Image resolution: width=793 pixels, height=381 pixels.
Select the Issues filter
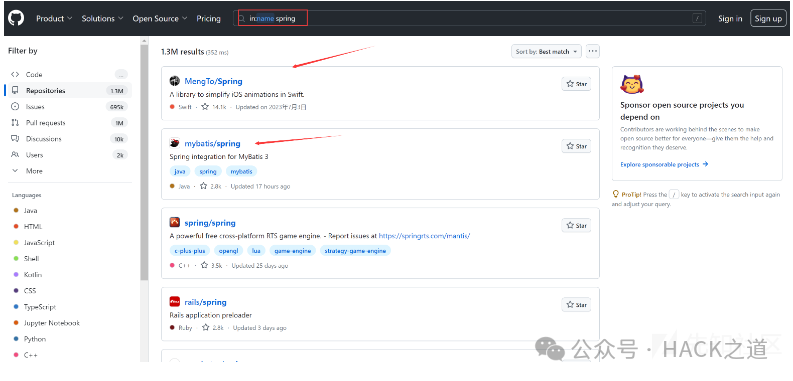pos(69,107)
